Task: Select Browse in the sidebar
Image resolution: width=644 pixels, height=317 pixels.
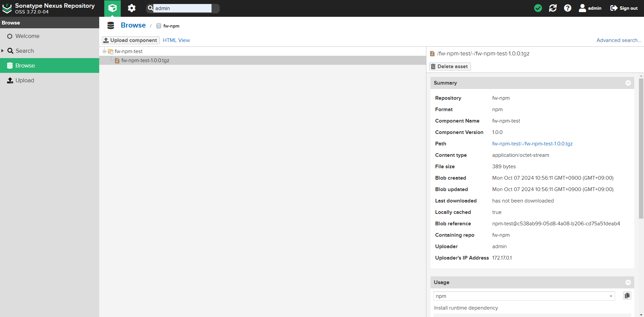Action: 49,65
